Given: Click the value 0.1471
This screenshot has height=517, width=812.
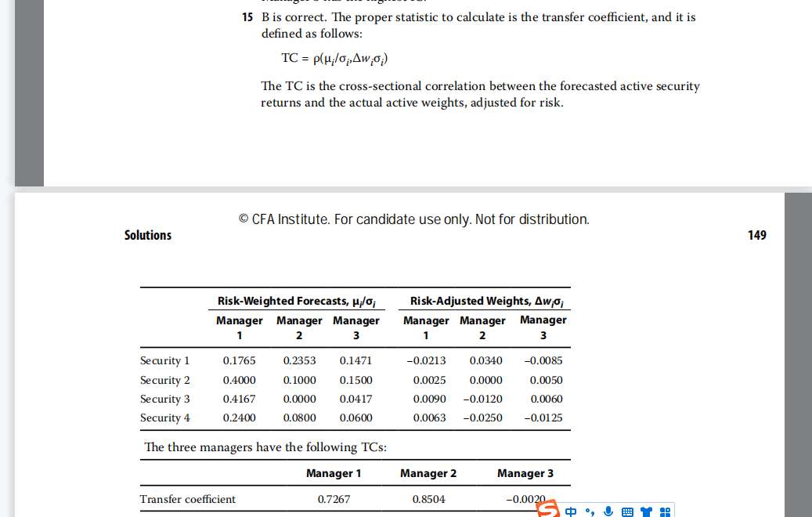Looking at the screenshot, I should (x=355, y=360).
